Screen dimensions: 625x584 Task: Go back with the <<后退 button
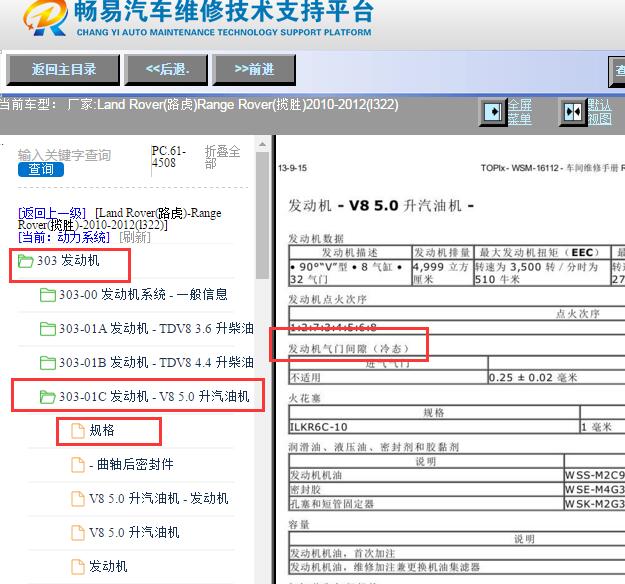[x=166, y=70]
